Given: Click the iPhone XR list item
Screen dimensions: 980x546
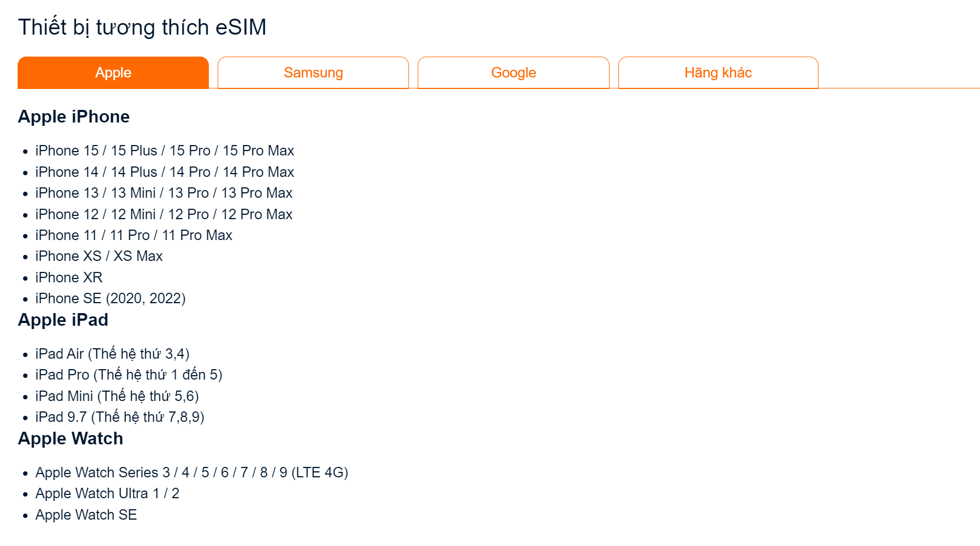Looking at the screenshot, I should tap(69, 277).
